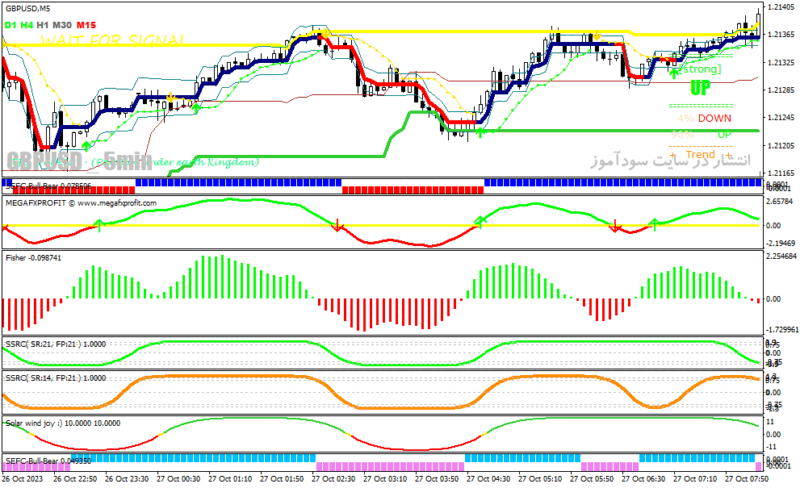Select the red M15 timeframe label
The height and width of the screenshot is (488, 800).
[x=86, y=25]
